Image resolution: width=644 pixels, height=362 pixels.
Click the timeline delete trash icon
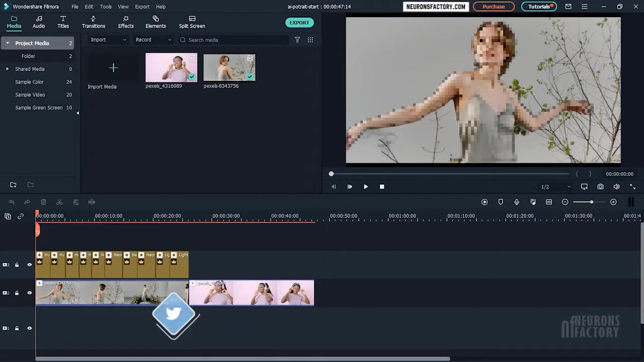43,202
